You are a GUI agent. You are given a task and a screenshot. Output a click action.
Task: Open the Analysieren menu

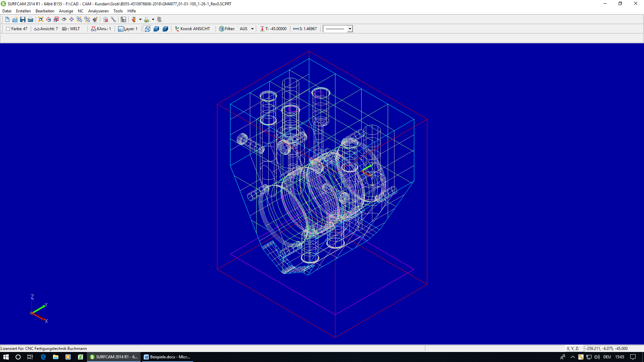click(x=98, y=11)
